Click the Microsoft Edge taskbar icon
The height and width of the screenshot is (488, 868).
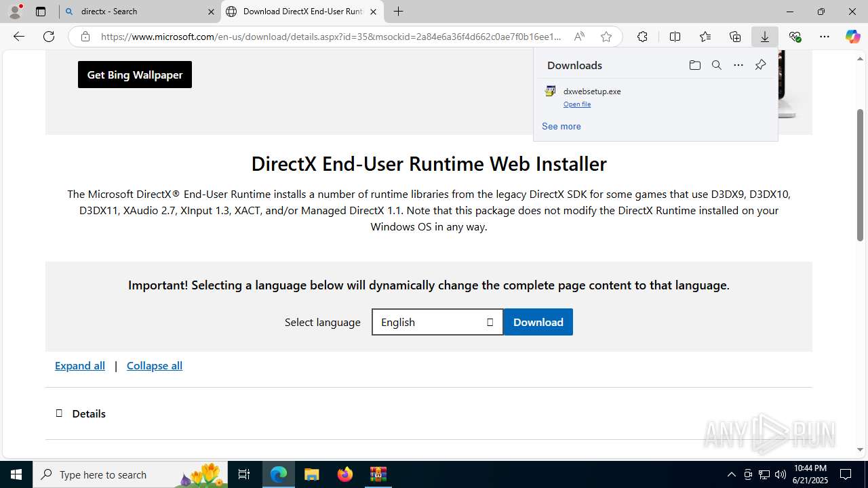279,474
